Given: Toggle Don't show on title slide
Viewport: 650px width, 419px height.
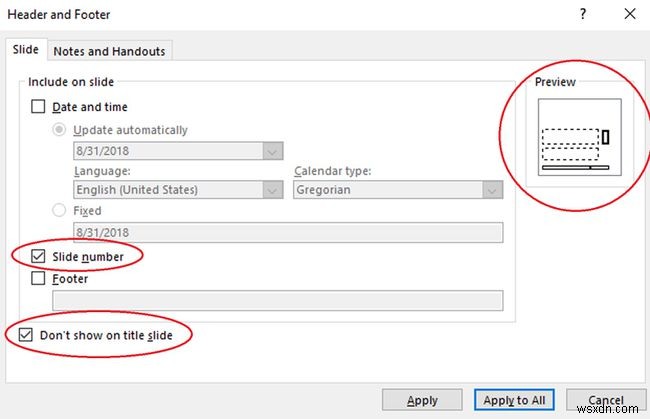Looking at the screenshot, I should [25, 335].
